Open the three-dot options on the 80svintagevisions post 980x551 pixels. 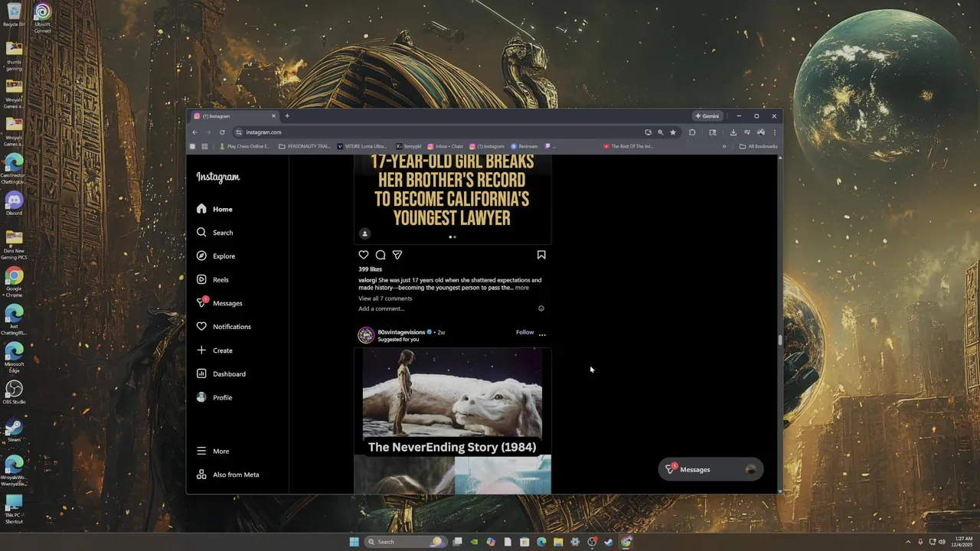click(542, 334)
